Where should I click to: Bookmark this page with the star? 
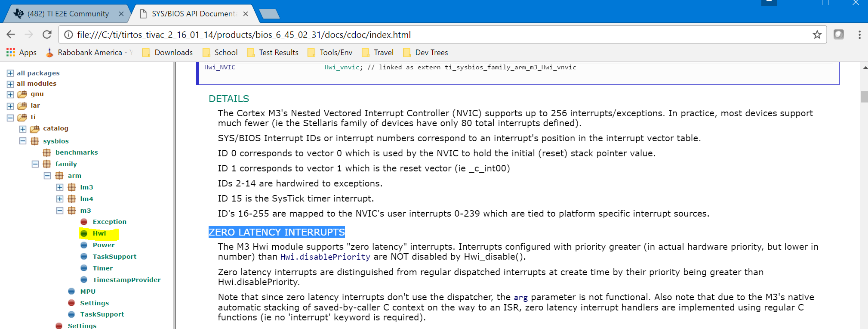(x=817, y=34)
